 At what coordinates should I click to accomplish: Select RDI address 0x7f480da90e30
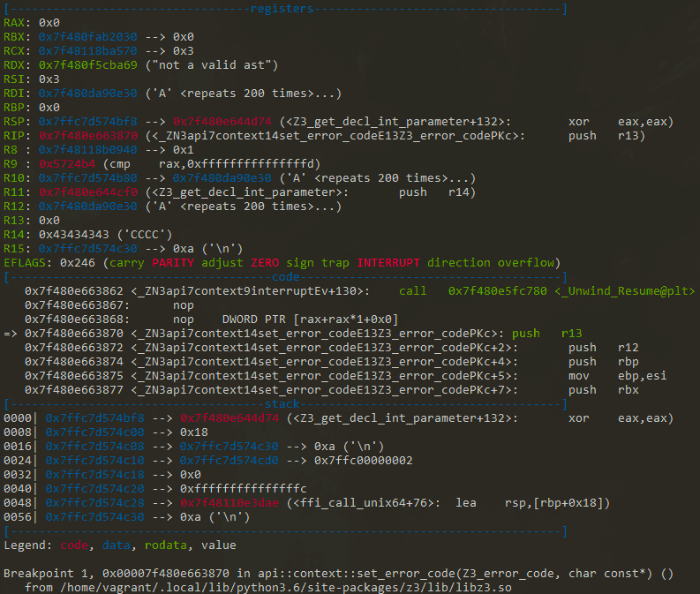click(x=87, y=94)
